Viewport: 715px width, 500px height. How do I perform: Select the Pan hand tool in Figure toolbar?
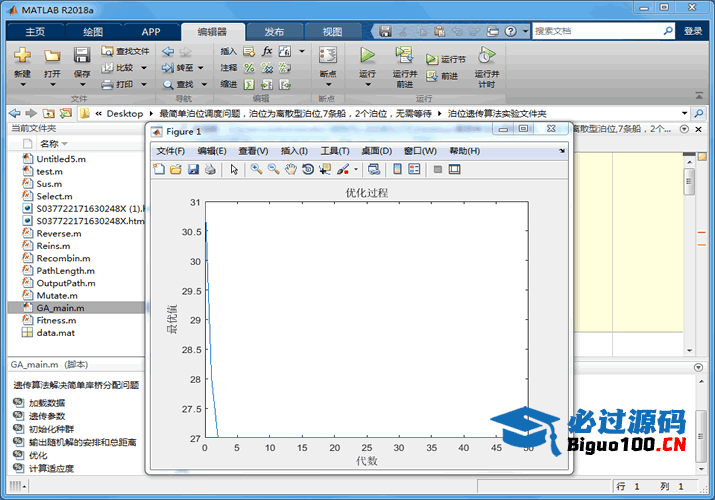[x=290, y=170]
